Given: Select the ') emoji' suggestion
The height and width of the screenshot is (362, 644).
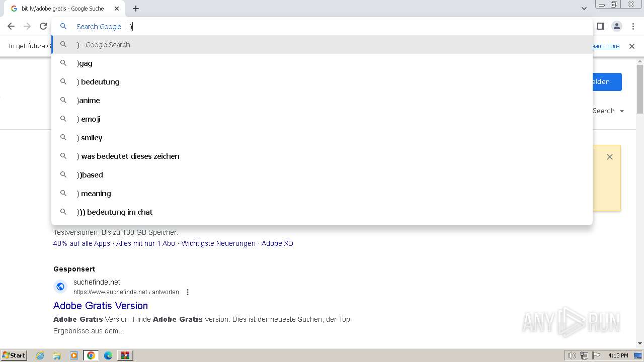Looking at the screenshot, I should 322,119.
